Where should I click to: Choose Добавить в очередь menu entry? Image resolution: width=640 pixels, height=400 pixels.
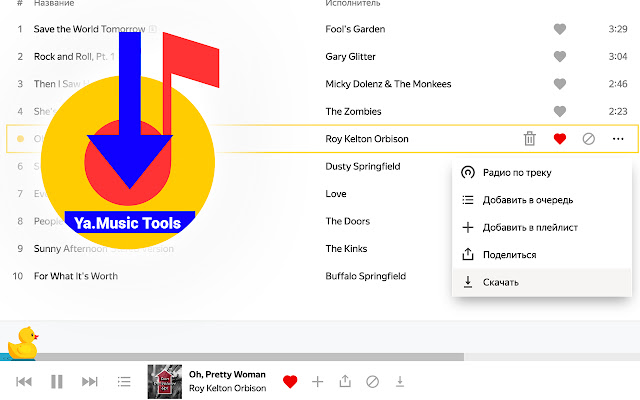tap(542, 200)
